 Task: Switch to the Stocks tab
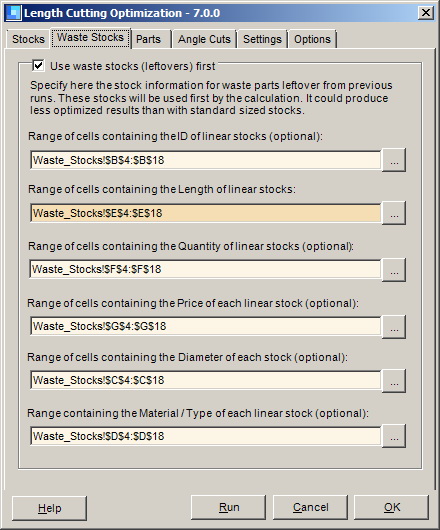(x=28, y=39)
